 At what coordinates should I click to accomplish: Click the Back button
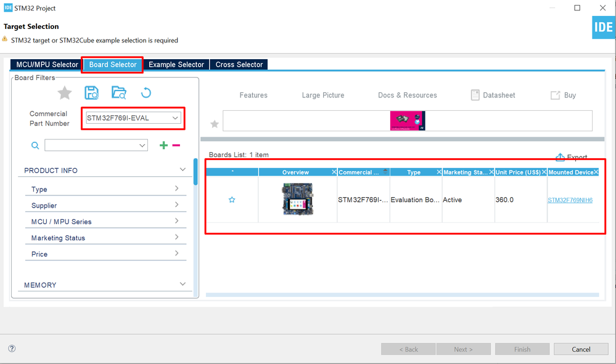408,349
